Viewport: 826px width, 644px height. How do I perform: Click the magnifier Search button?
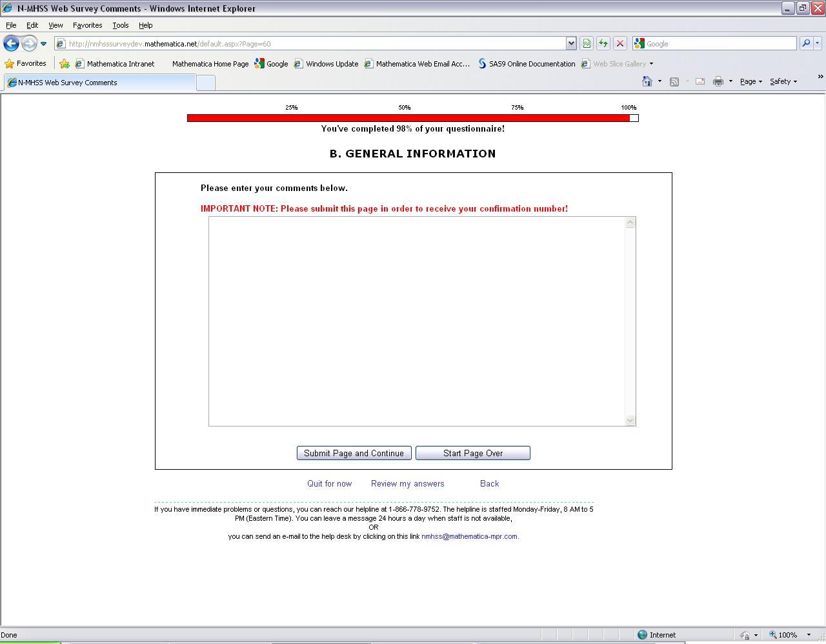pyautogui.click(x=806, y=43)
